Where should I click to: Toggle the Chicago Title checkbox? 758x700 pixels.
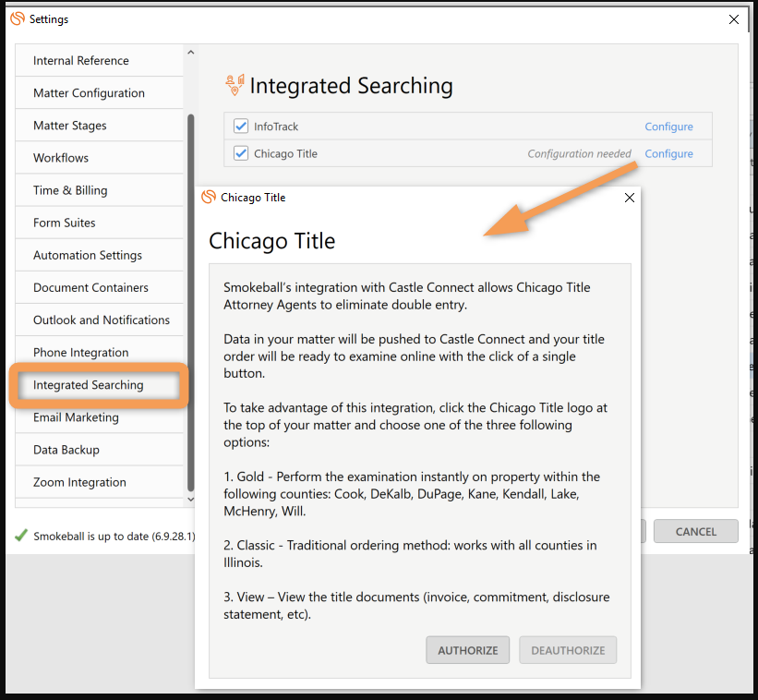click(241, 153)
